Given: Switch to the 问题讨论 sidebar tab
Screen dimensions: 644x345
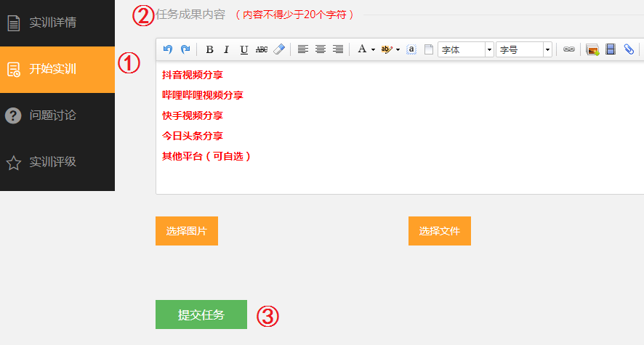Looking at the screenshot, I should (x=57, y=115).
